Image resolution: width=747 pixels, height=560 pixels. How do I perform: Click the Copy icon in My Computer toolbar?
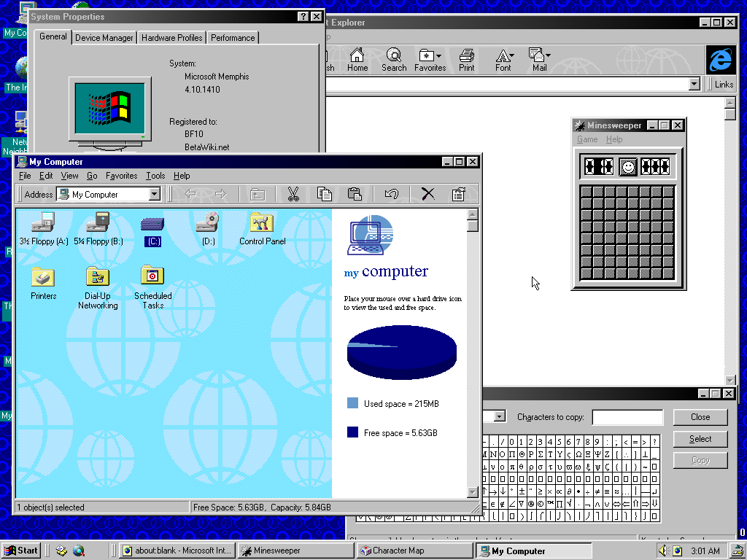point(325,194)
